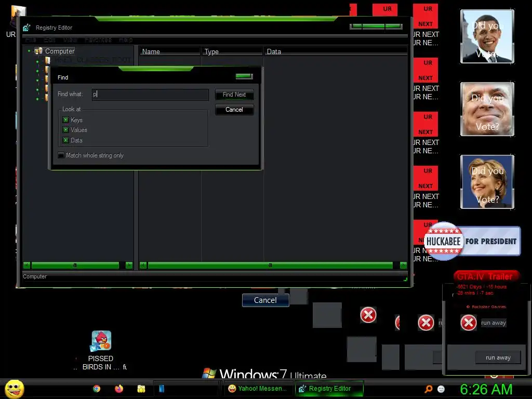Click the Data column header
The width and height of the screenshot is (532, 399).
pos(336,51)
